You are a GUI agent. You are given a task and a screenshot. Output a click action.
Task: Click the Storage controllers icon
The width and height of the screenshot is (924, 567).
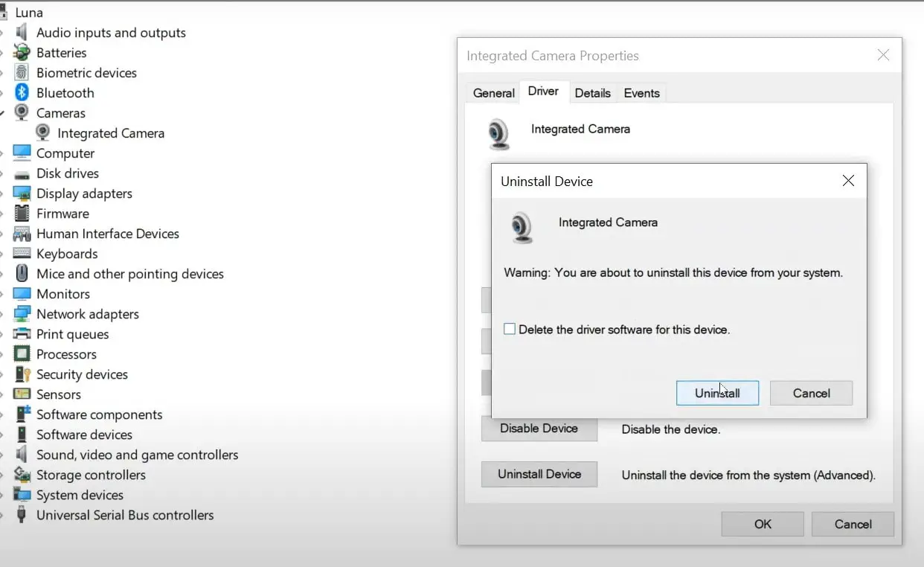pos(22,475)
